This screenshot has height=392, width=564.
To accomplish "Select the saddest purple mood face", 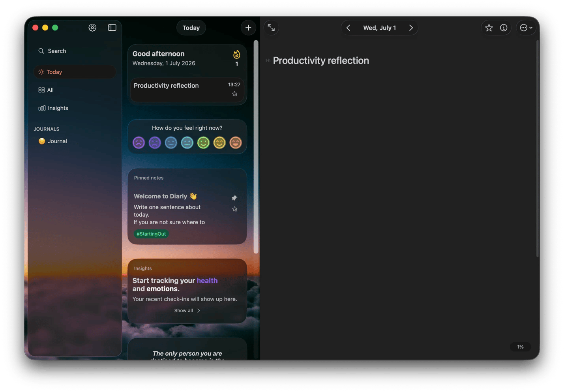I will (139, 143).
